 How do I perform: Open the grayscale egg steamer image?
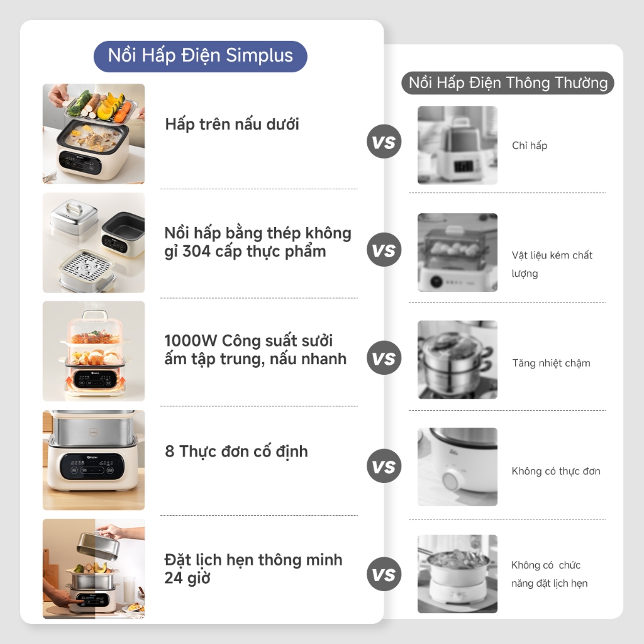[458, 253]
